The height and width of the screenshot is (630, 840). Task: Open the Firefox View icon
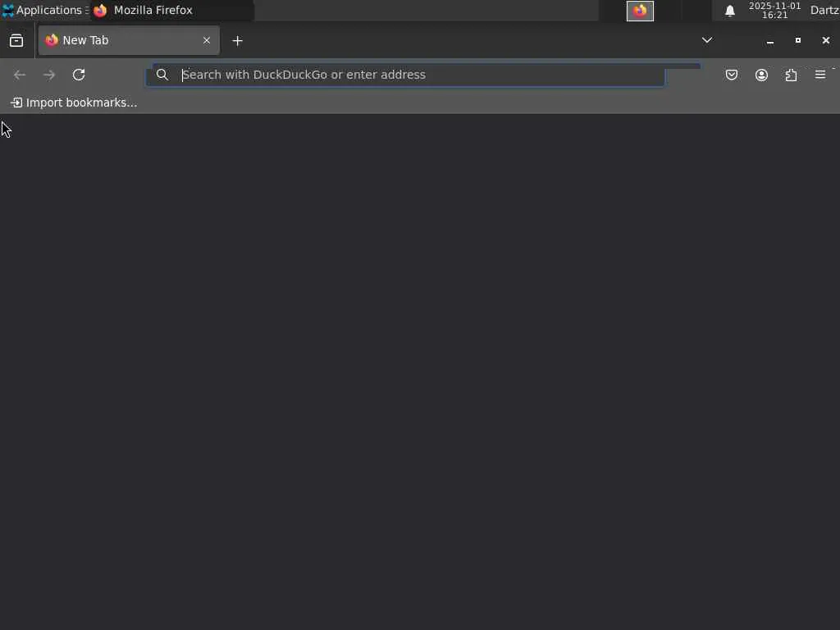[16, 40]
